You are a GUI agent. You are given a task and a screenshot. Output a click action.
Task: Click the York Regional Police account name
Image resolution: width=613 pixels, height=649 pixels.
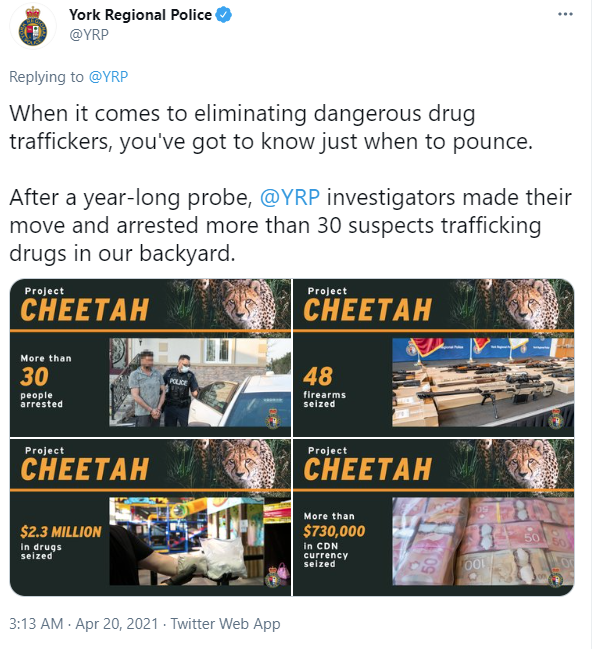point(140,15)
